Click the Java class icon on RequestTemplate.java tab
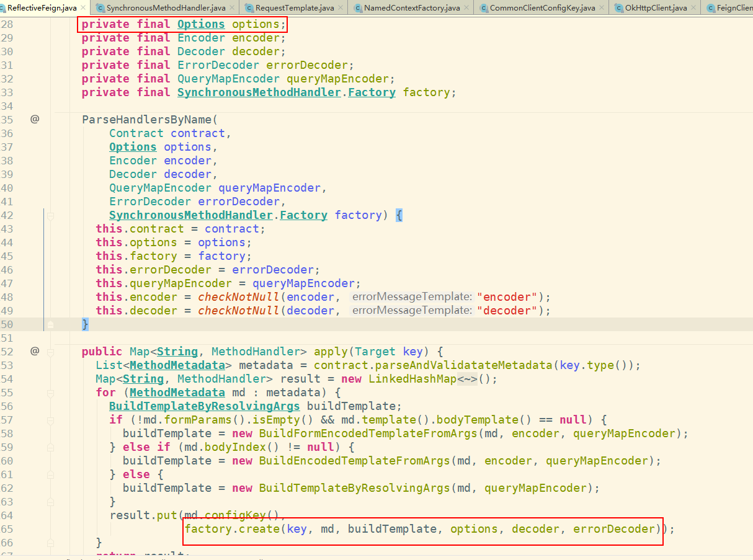The image size is (753, 560). pyautogui.click(x=248, y=9)
